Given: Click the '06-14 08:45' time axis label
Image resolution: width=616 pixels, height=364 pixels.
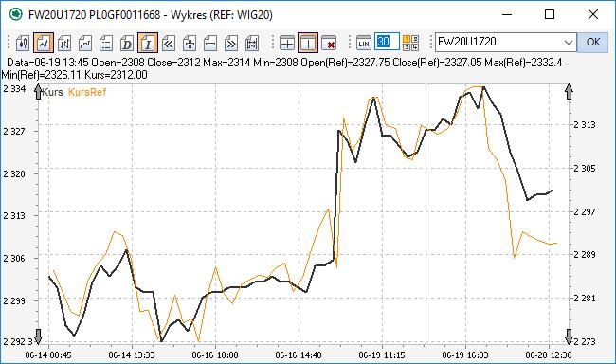Looking at the screenshot, I should coord(48,355).
